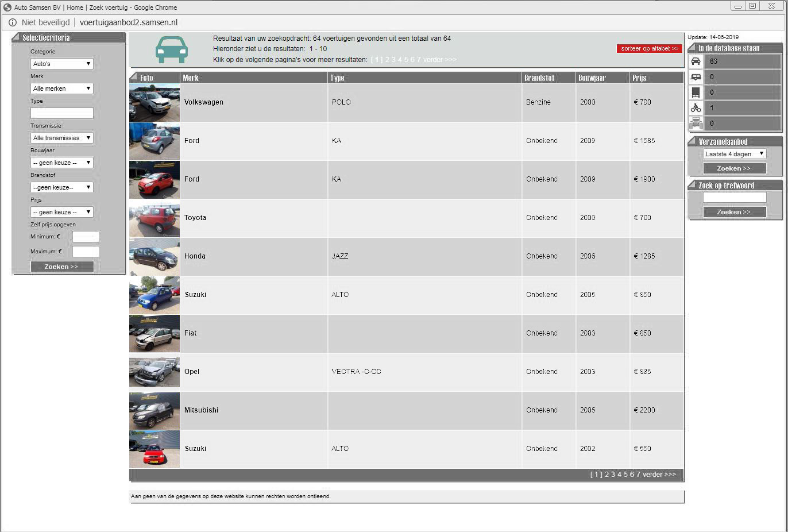Image resolution: width=788 pixels, height=532 pixels.
Task: Click the Prijs column header
Action: 657,78
